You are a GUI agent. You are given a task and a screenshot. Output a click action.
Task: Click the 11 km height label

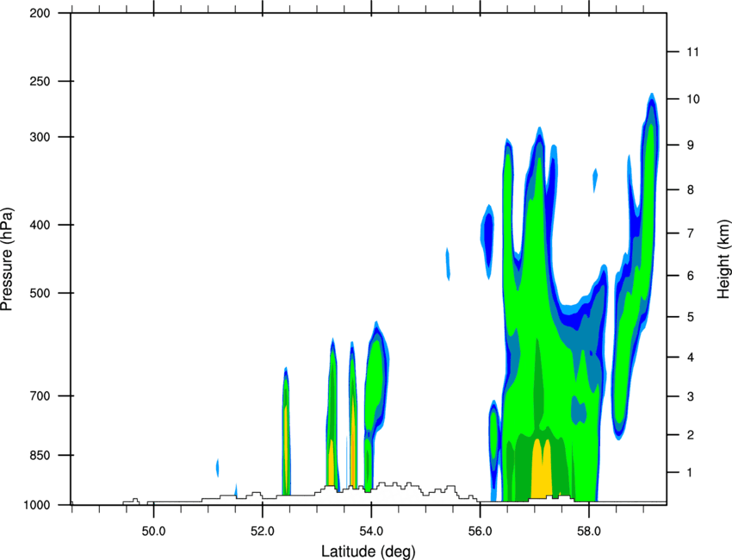(x=692, y=52)
